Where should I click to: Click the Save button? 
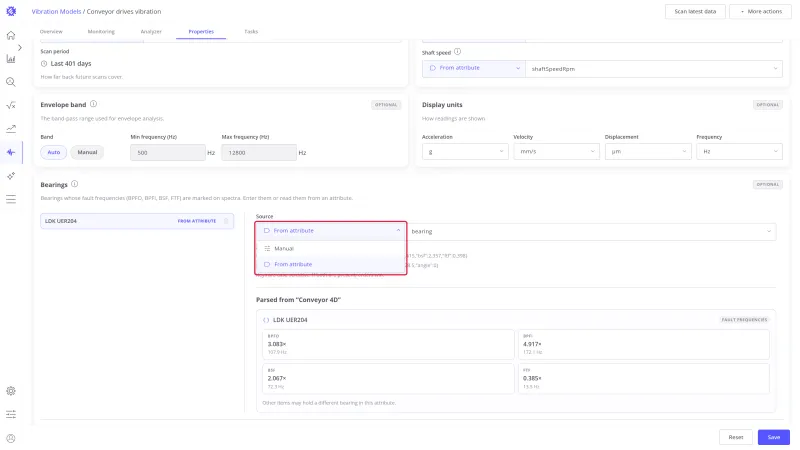click(773, 437)
